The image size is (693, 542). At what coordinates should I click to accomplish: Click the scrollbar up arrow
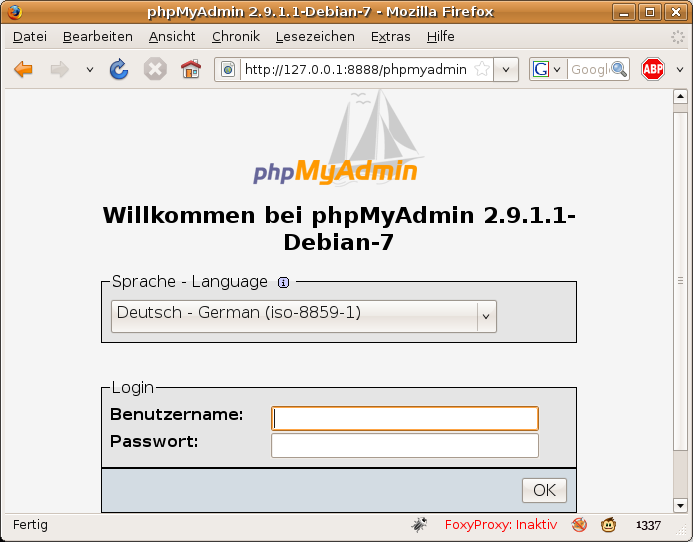coord(680,96)
